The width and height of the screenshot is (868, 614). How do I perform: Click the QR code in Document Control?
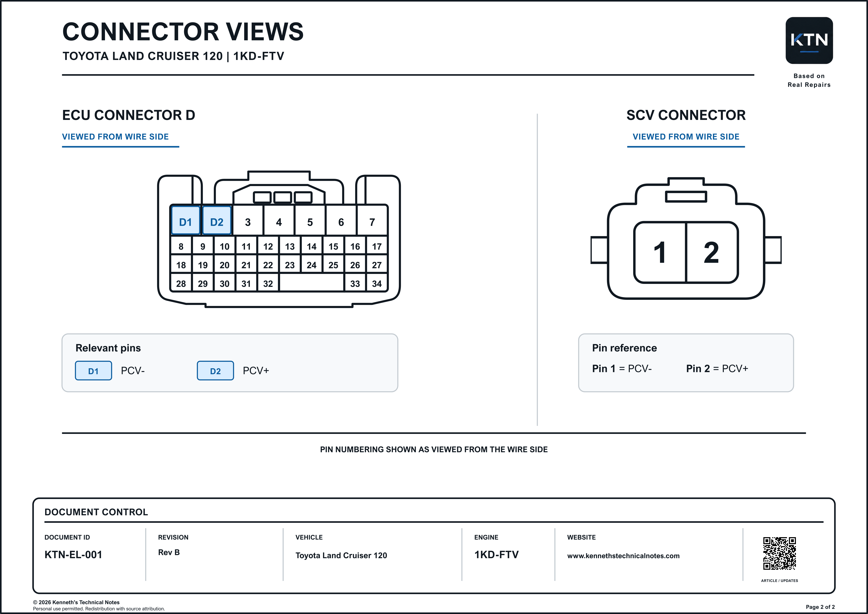click(779, 553)
